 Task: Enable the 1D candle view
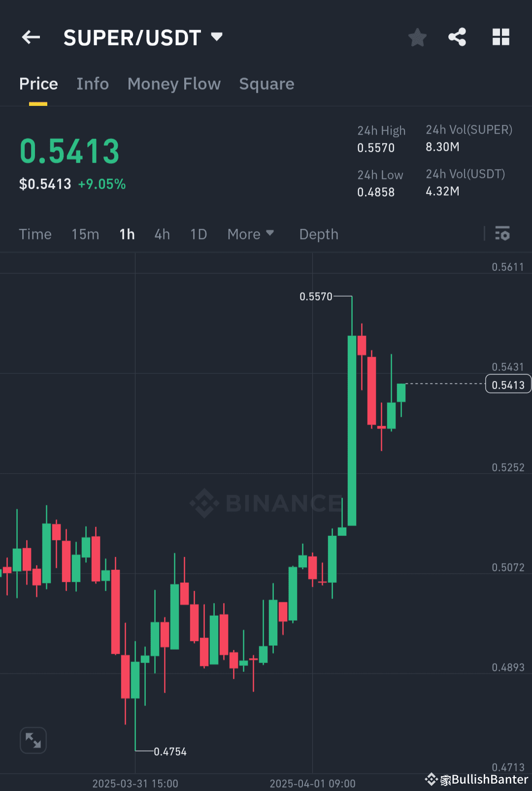point(198,234)
